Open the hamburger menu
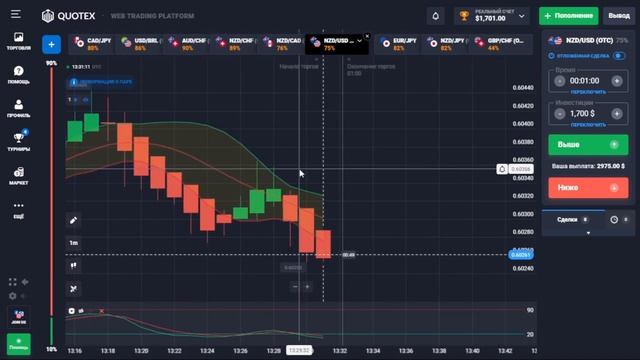This screenshot has height=360, width=640. 16,15
